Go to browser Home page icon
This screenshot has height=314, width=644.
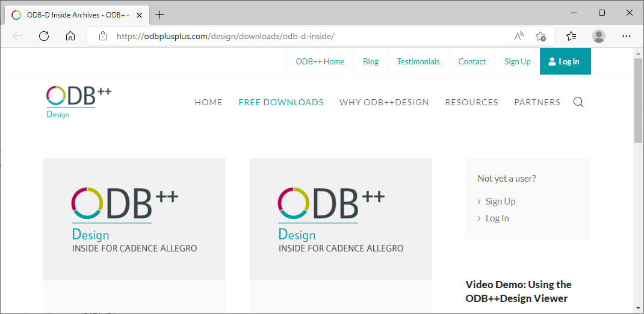(x=70, y=36)
